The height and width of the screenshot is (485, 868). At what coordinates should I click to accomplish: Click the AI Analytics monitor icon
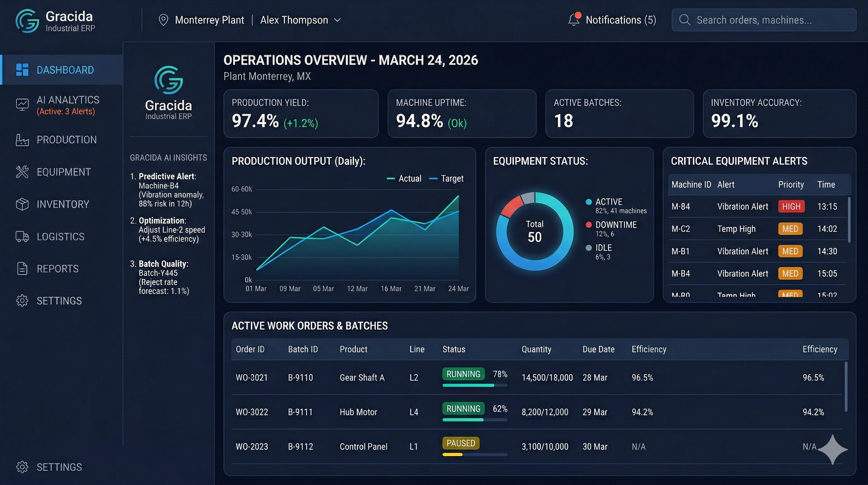tap(22, 105)
